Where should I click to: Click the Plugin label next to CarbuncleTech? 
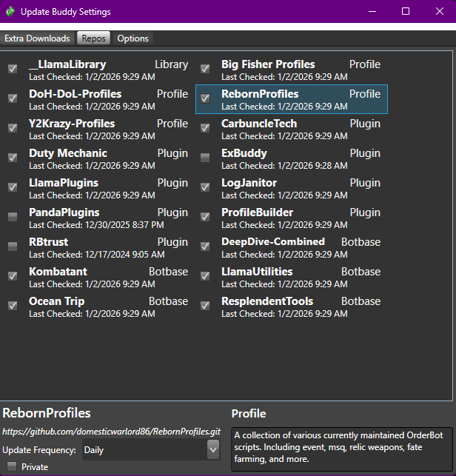pos(365,124)
